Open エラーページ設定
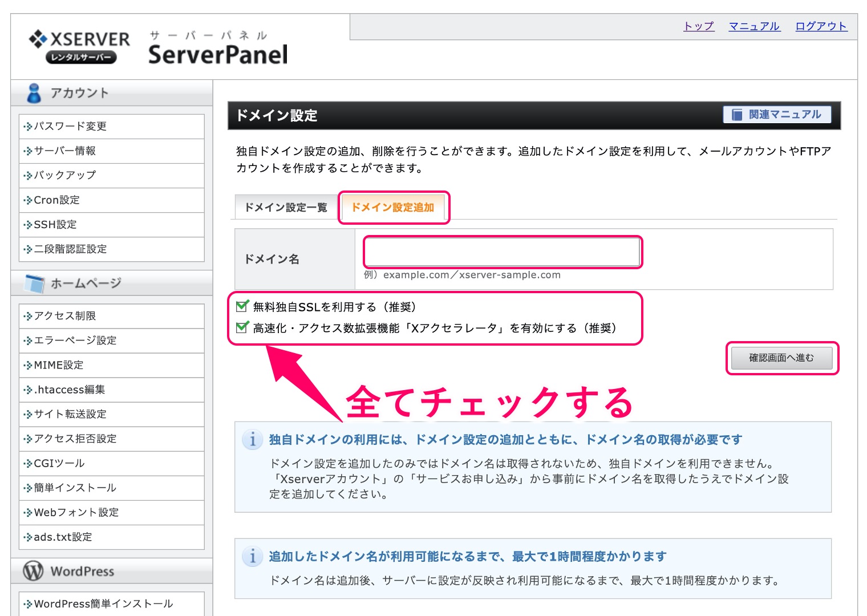The image size is (867, 616). pos(112,341)
